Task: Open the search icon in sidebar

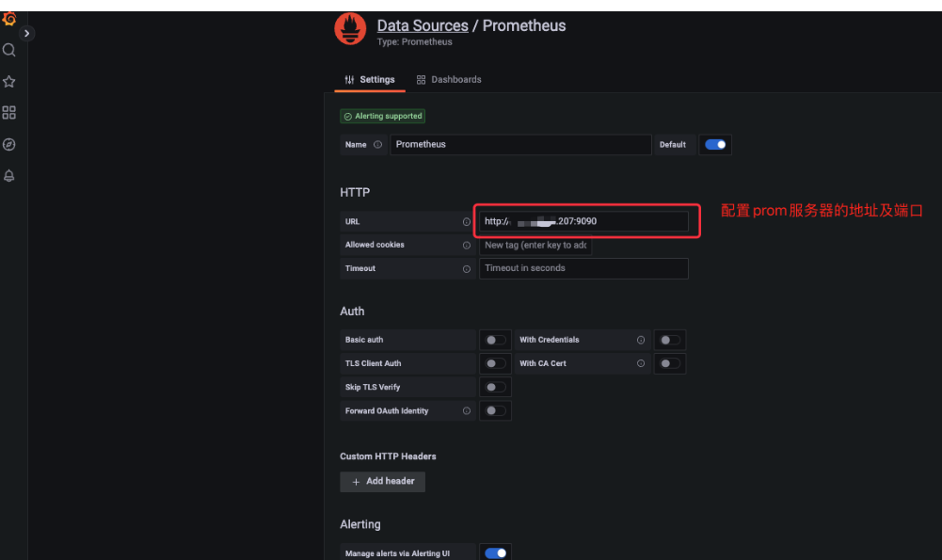Action: pyautogui.click(x=9, y=50)
